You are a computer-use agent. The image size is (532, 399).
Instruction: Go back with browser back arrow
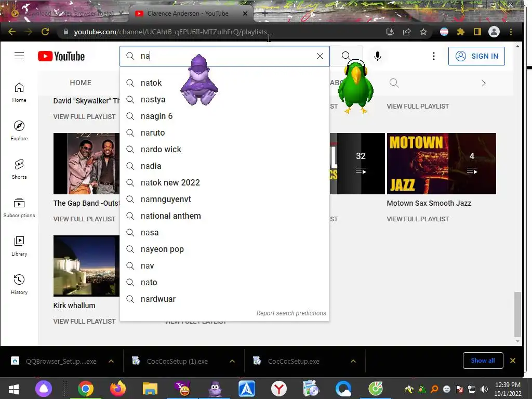point(12,32)
